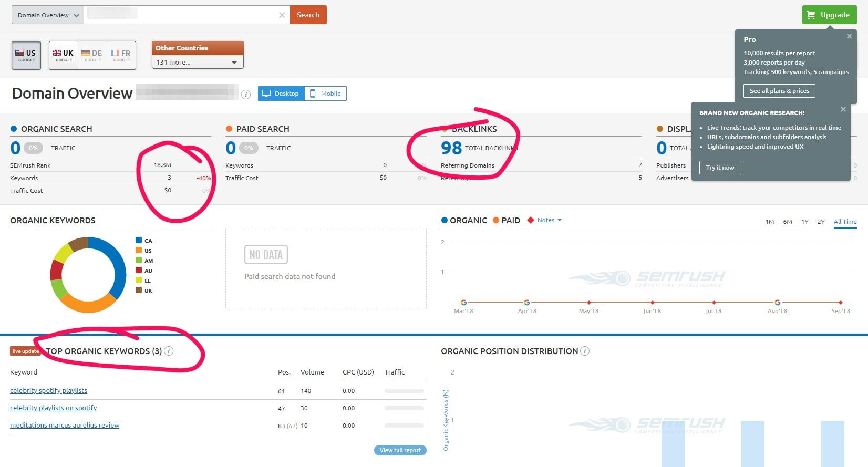Switch to Mobile view
This screenshot has height=467, width=868.
(325, 94)
